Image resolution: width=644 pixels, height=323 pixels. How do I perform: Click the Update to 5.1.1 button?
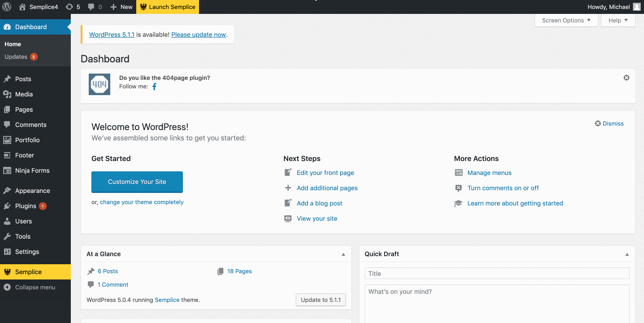[x=320, y=300]
